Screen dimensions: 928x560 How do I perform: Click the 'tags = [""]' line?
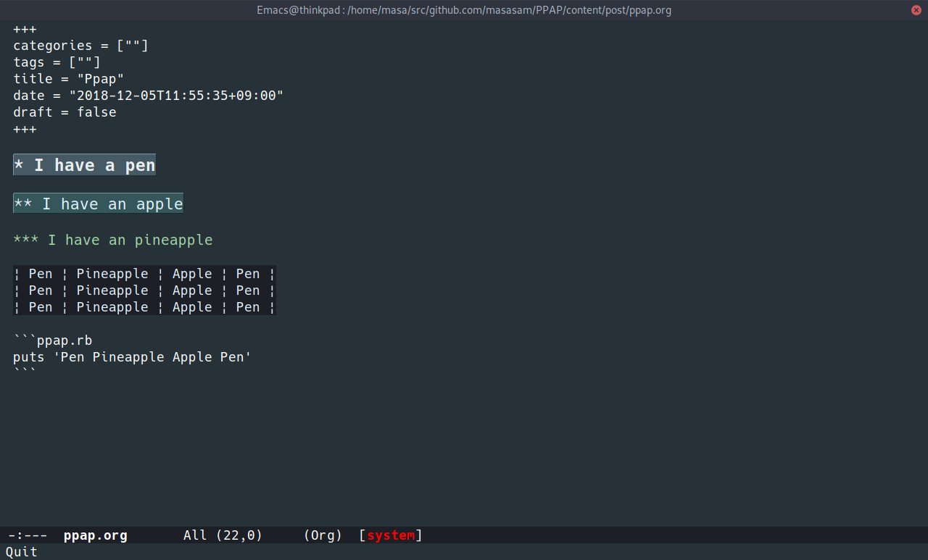[57, 62]
